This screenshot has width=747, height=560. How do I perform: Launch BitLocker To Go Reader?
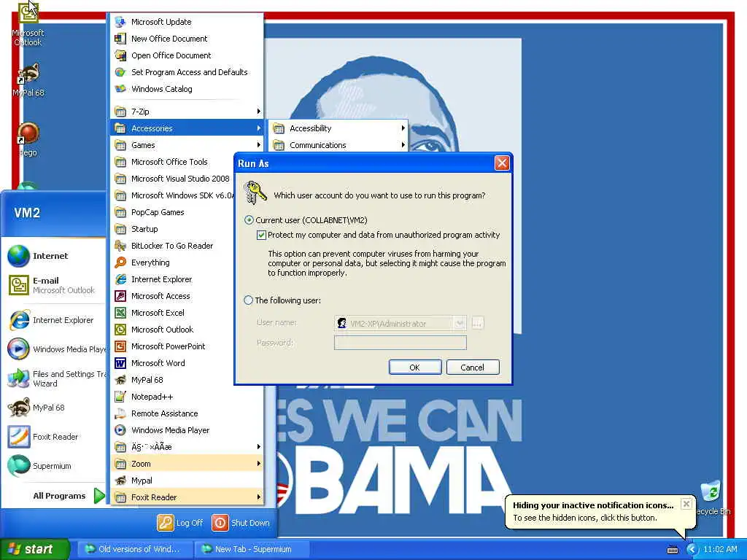(187, 246)
